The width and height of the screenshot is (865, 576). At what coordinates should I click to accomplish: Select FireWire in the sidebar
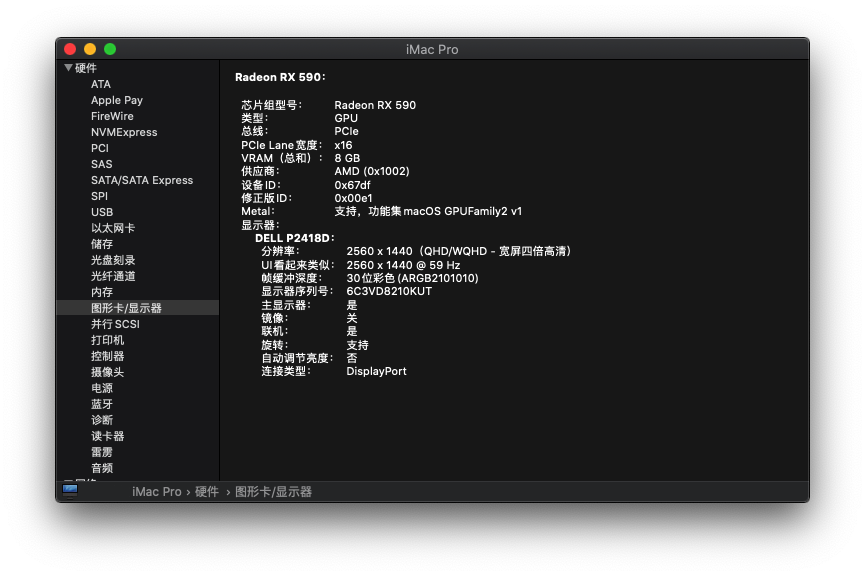(112, 116)
